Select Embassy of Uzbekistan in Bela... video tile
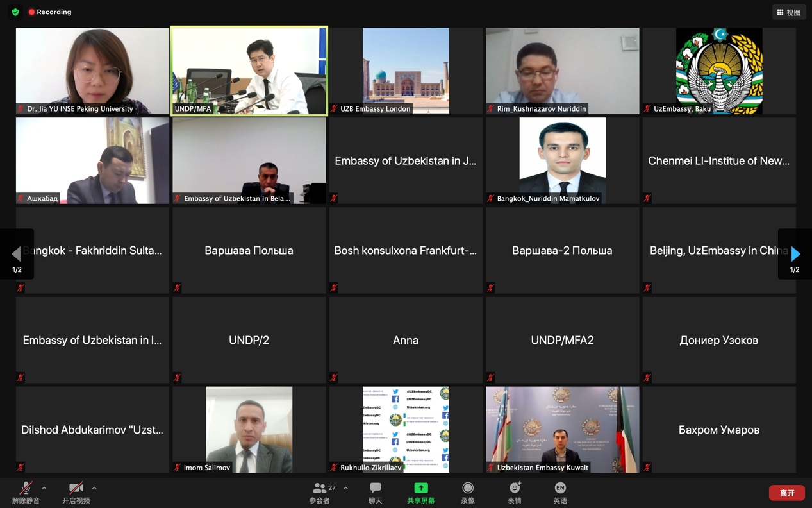812x508 pixels. (249, 160)
